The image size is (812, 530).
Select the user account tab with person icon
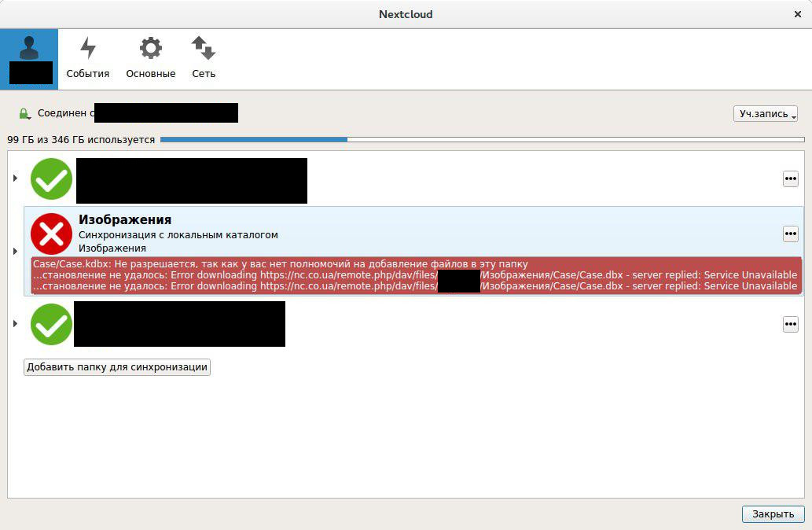click(x=30, y=59)
